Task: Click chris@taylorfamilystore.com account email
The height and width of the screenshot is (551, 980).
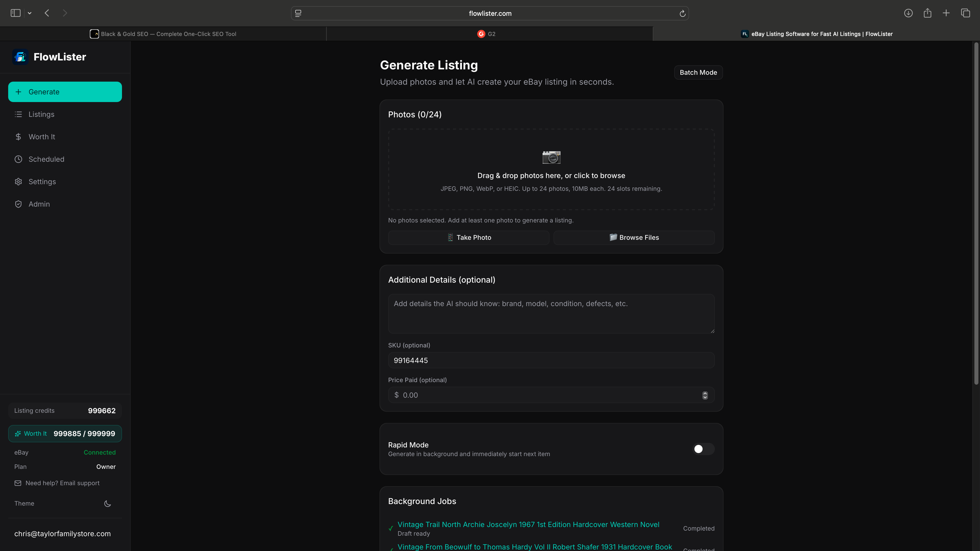Action: pyautogui.click(x=62, y=534)
